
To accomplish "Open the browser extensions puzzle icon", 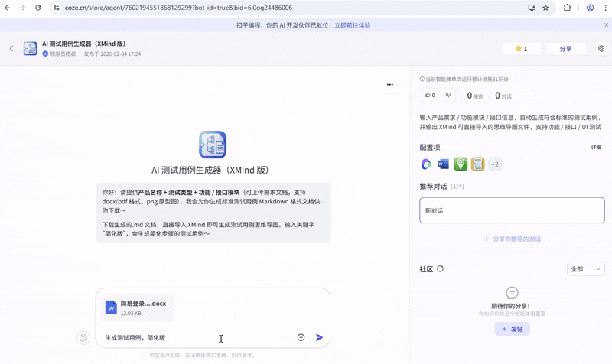I will (x=567, y=8).
